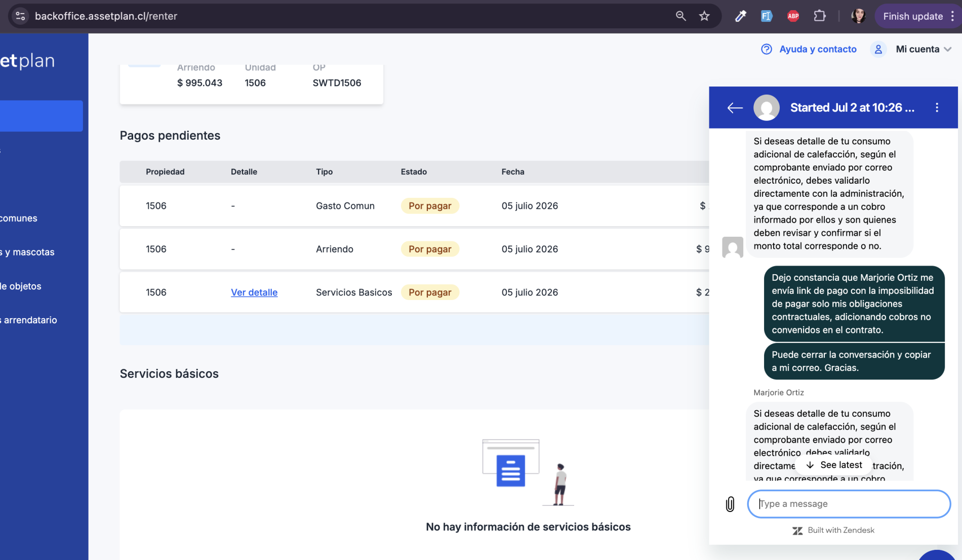Click the Detalle column header
Screen dimensions: 962x560
point(244,171)
